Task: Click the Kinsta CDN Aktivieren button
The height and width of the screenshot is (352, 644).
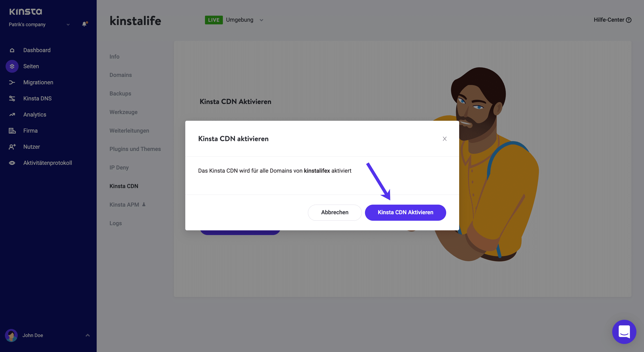Action: pos(405,212)
